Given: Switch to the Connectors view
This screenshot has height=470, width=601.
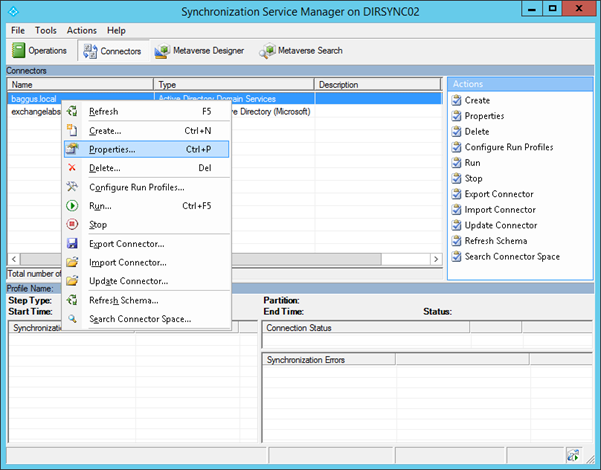Looking at the screenshot, I should [112, 50].
